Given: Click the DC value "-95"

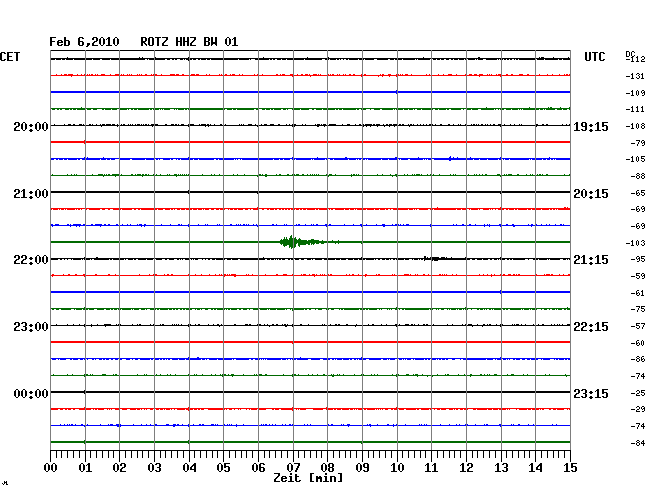Looking at the screenshot, I should point(638,259).
